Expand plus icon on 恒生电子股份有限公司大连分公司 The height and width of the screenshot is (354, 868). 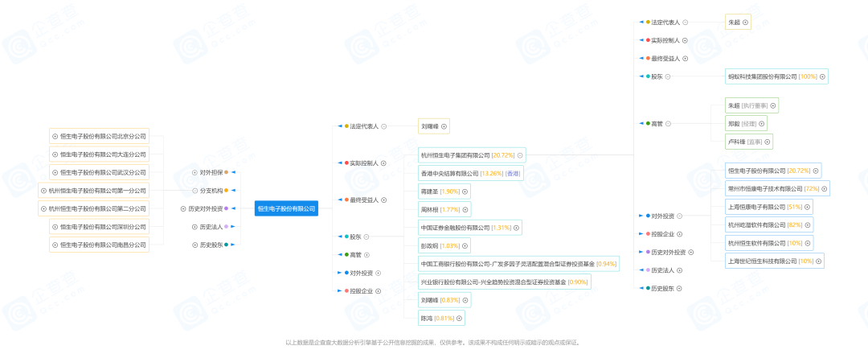(55, 154)
